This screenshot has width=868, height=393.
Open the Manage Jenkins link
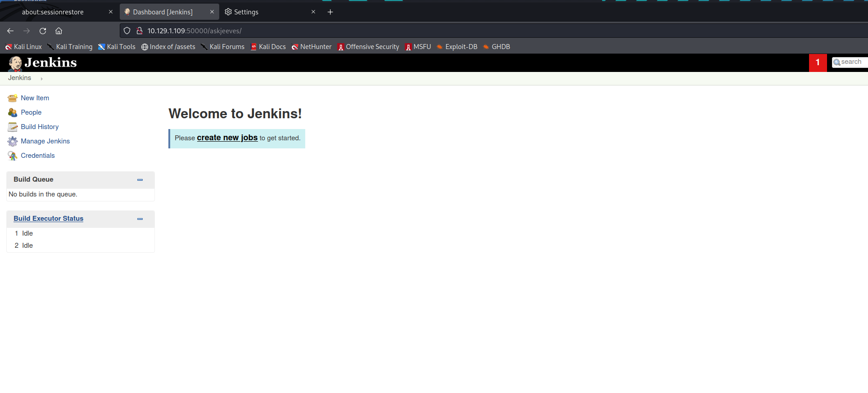pyautogui.click(x=45, y=141)
